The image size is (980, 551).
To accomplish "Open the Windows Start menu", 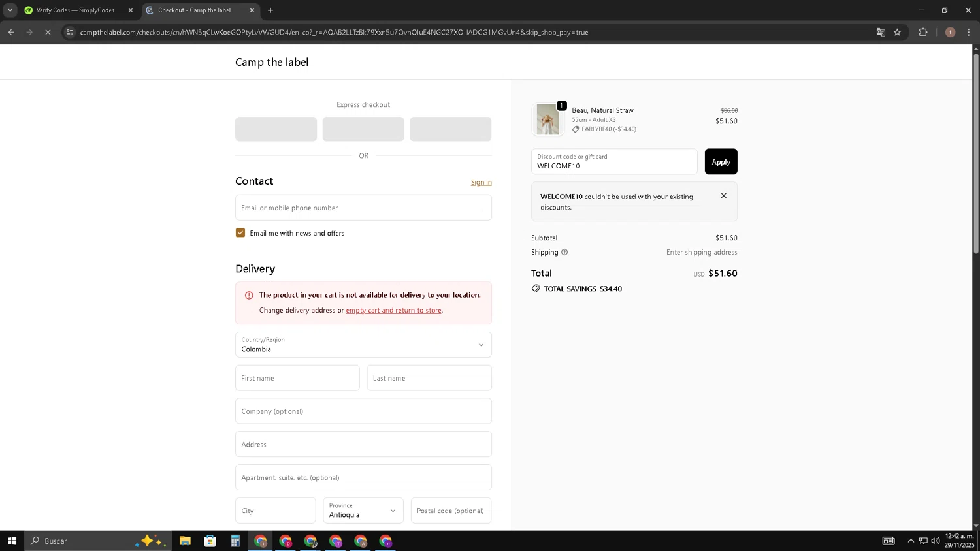I will coord(12,541).
